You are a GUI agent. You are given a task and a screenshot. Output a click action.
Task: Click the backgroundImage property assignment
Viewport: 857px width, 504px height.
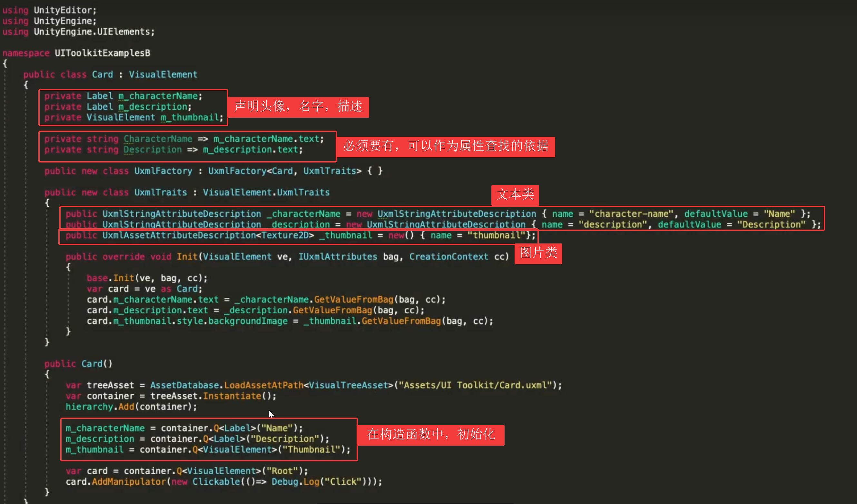point(248,321)
